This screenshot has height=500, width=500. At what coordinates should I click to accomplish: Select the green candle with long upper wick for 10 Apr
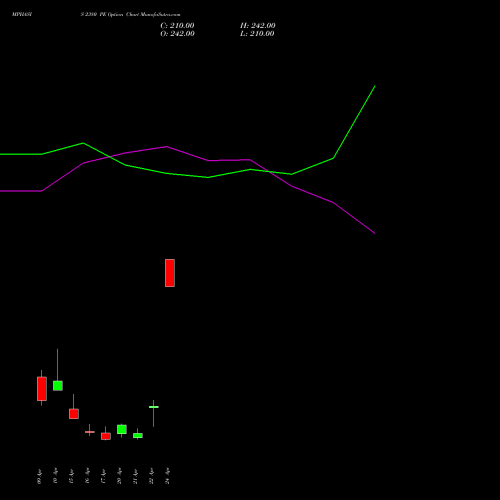click(58, 386)
